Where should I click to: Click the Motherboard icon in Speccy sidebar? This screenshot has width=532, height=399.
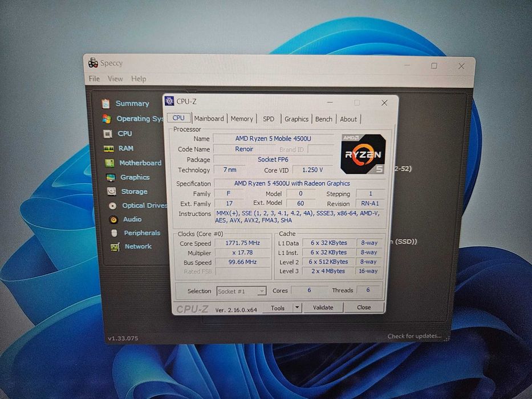(x=109, y=163)
